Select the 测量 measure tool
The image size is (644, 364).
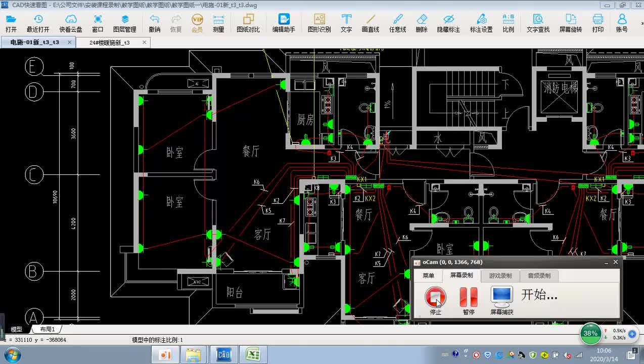coord(218,23)
